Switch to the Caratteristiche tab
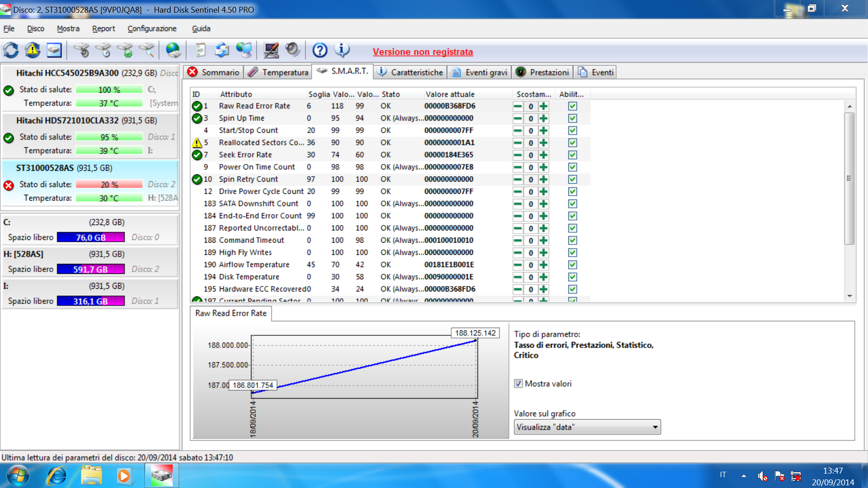 coord(410,72)
